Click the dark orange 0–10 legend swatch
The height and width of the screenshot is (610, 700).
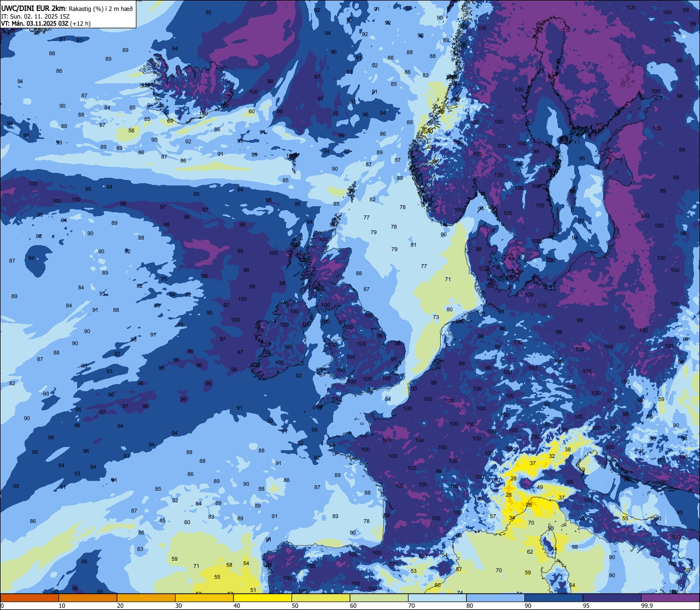[x=30, y=597]
